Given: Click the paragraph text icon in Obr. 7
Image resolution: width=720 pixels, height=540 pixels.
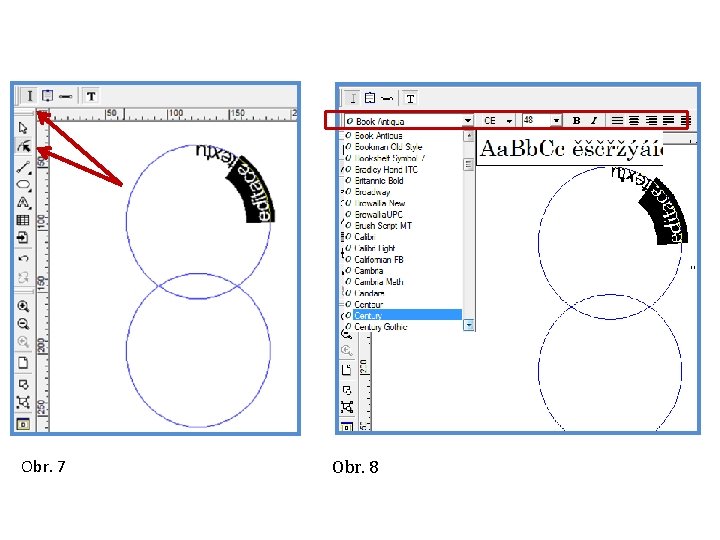Looking at the screenshot, I should click(48, 96).
